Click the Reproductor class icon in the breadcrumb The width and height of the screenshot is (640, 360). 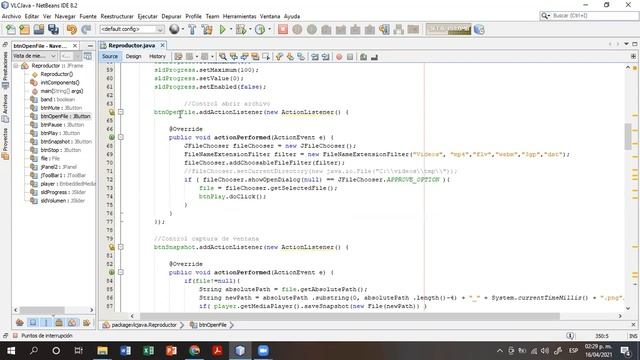(106, 325)
